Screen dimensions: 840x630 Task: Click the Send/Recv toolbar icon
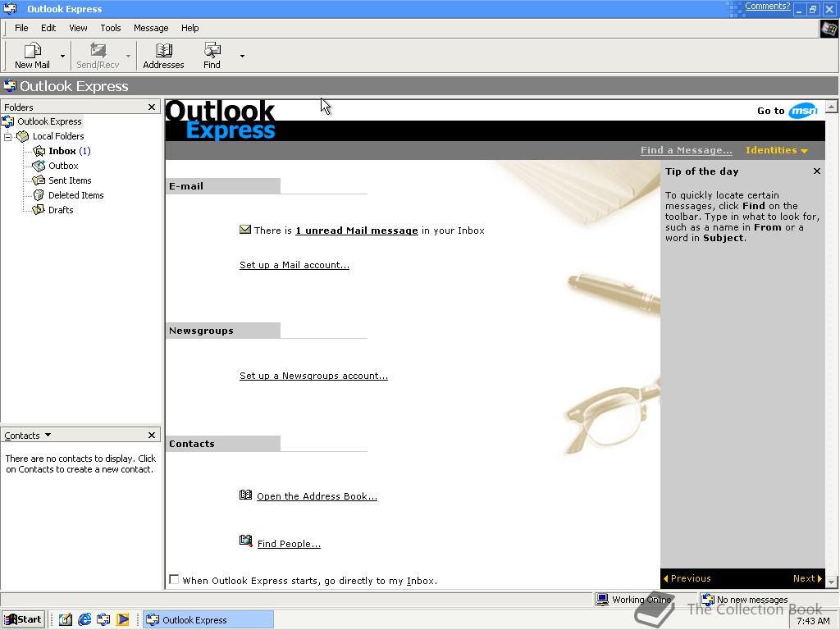pyautogui.click(x=98, y=50)
